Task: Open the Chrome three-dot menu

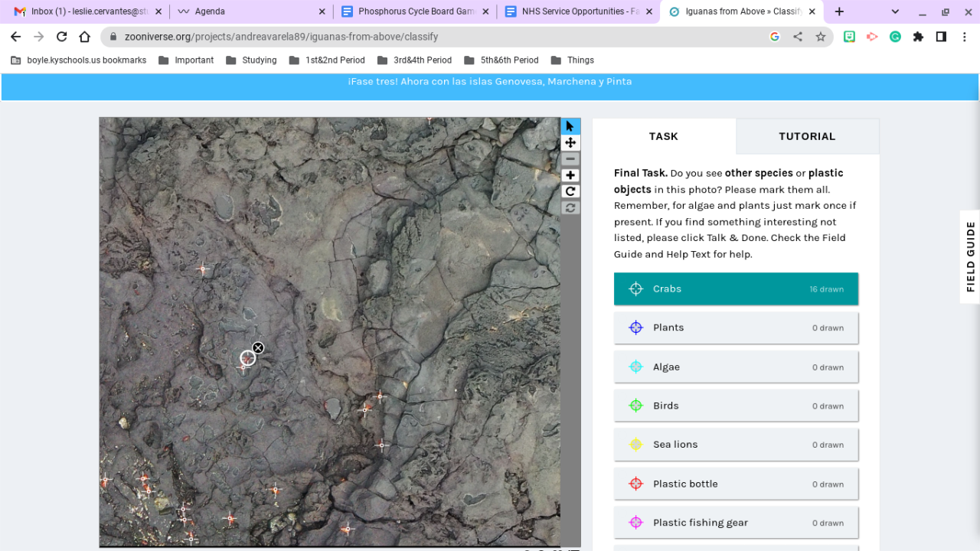Action: [964, 37]
